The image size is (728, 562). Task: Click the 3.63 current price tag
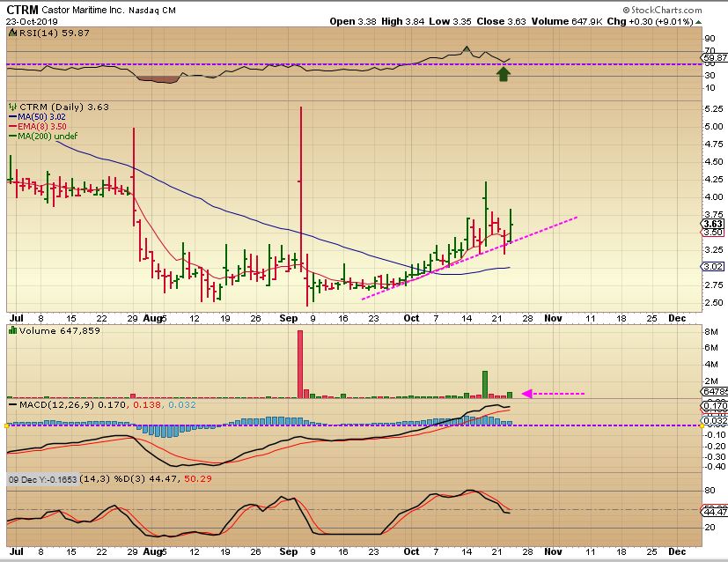click(713, 224)
